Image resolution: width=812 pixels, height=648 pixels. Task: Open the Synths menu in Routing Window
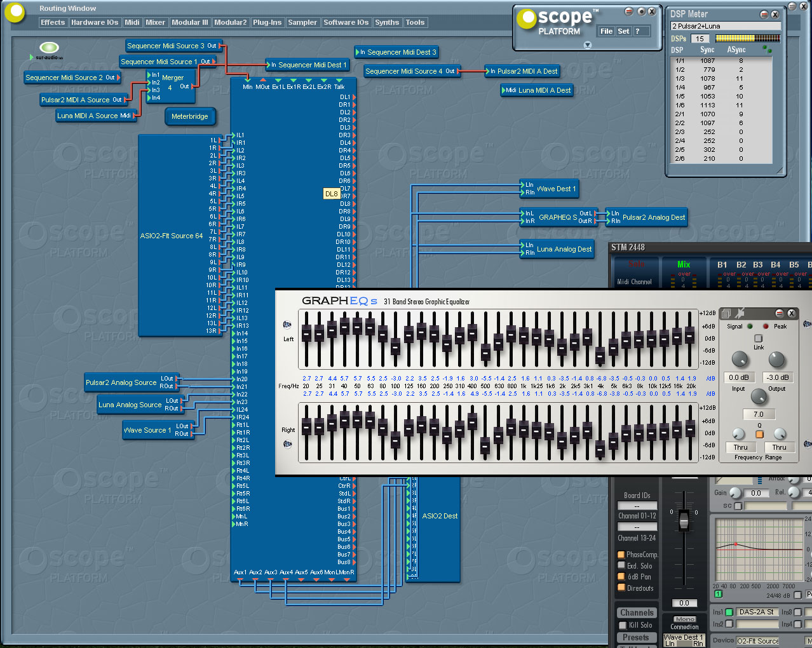pos(387,22)
